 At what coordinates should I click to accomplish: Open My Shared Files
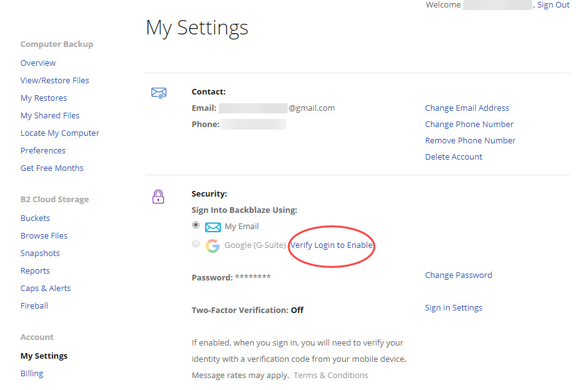(x=50, y=116)
